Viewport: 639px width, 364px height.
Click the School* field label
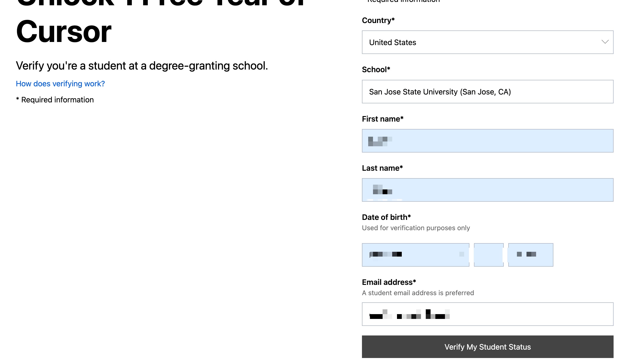pyautogui.click(x=376, y=70)
